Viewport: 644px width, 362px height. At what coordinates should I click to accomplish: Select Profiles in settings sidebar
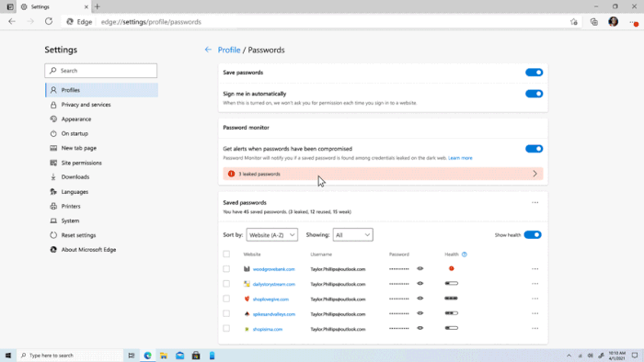tap(101, 90)
